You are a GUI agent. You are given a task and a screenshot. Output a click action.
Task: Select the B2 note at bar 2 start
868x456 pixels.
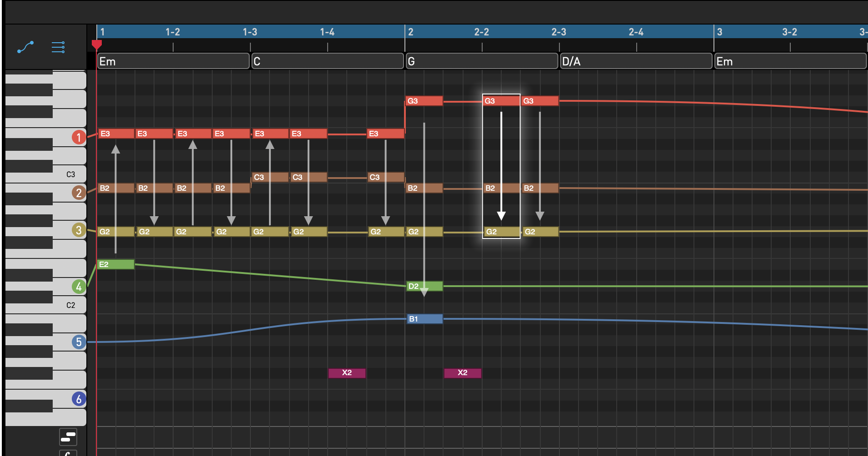(x=424, y=188)
